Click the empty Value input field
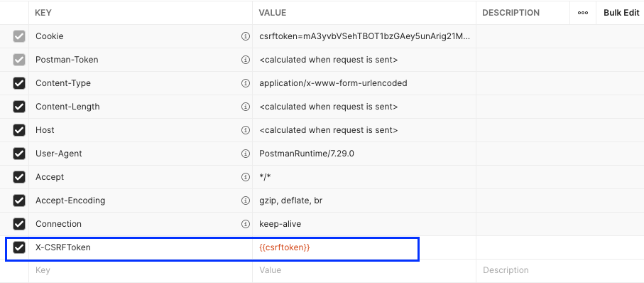 (364, 270)
